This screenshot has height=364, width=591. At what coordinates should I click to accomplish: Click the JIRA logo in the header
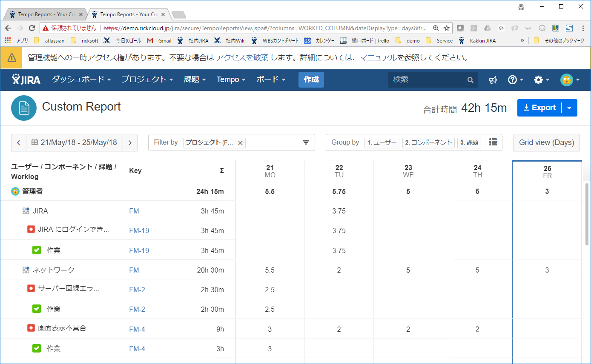[x=26, y=80]
